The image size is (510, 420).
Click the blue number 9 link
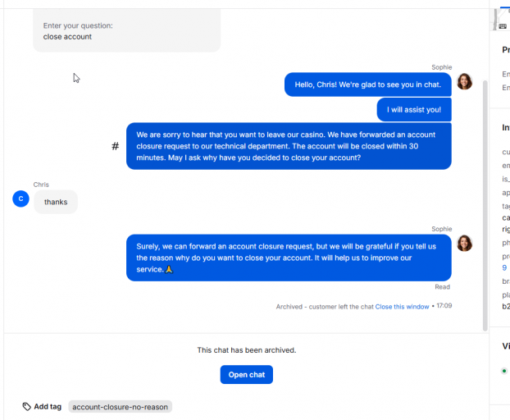[504, 267]
